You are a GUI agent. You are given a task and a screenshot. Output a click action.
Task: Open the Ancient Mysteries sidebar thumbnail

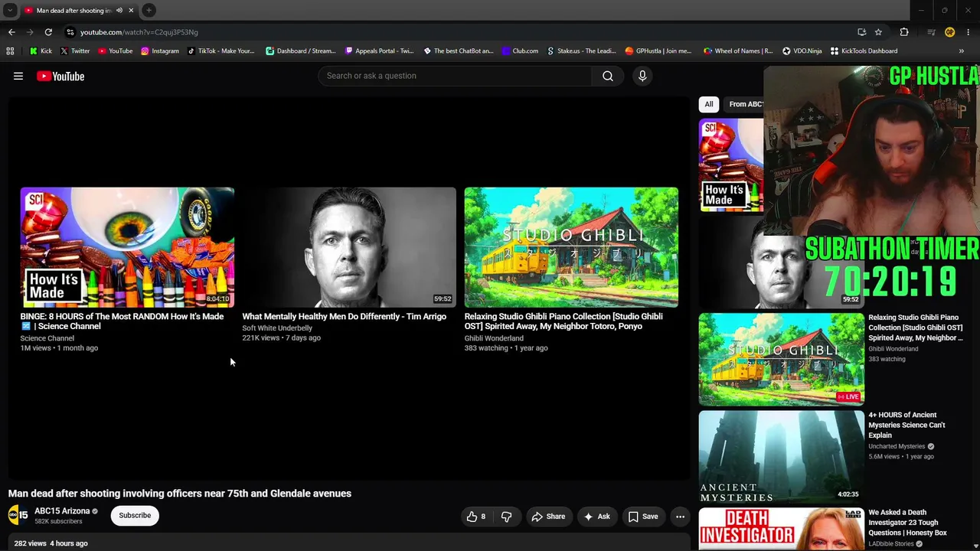point(781,457)
